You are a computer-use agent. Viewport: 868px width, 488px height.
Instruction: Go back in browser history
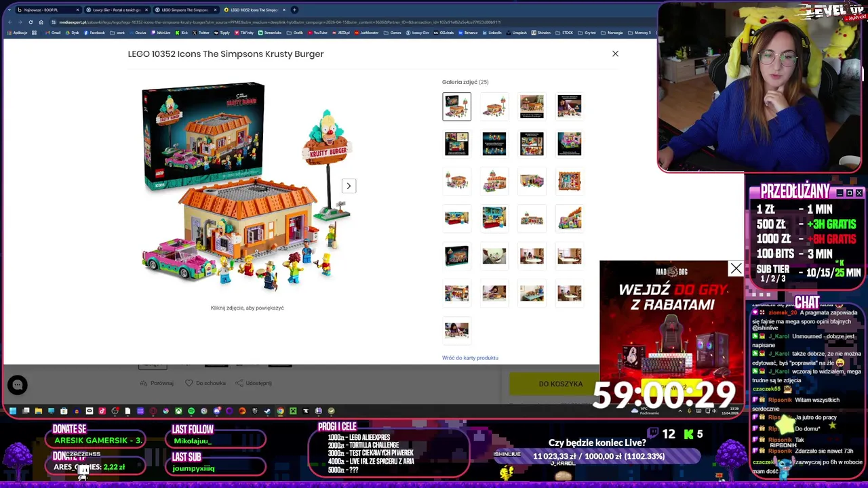10,22
